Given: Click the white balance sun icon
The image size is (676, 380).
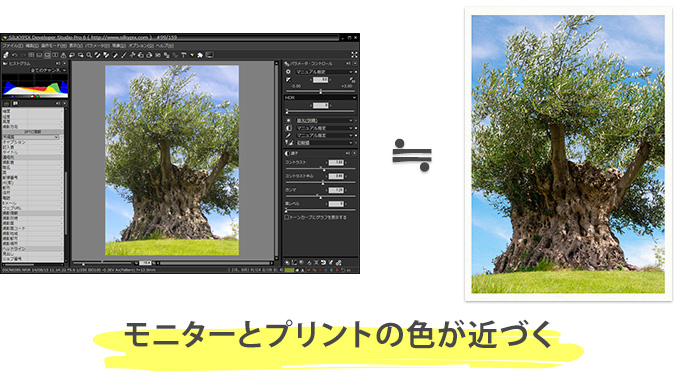Looking at the screenshot, I should [288, 121].
